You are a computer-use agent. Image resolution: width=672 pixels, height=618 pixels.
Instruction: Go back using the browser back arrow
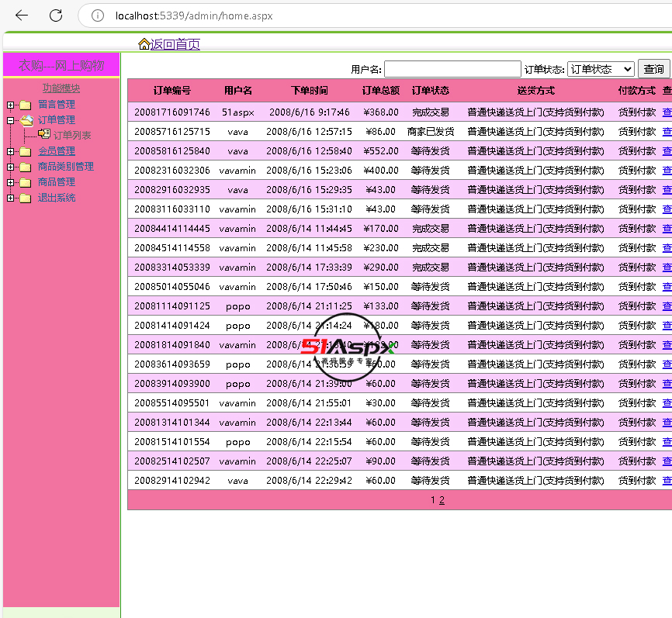(22, 16)
